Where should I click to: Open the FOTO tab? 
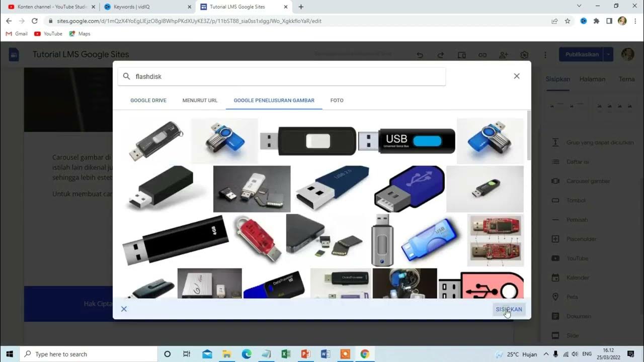click(337, 101)
